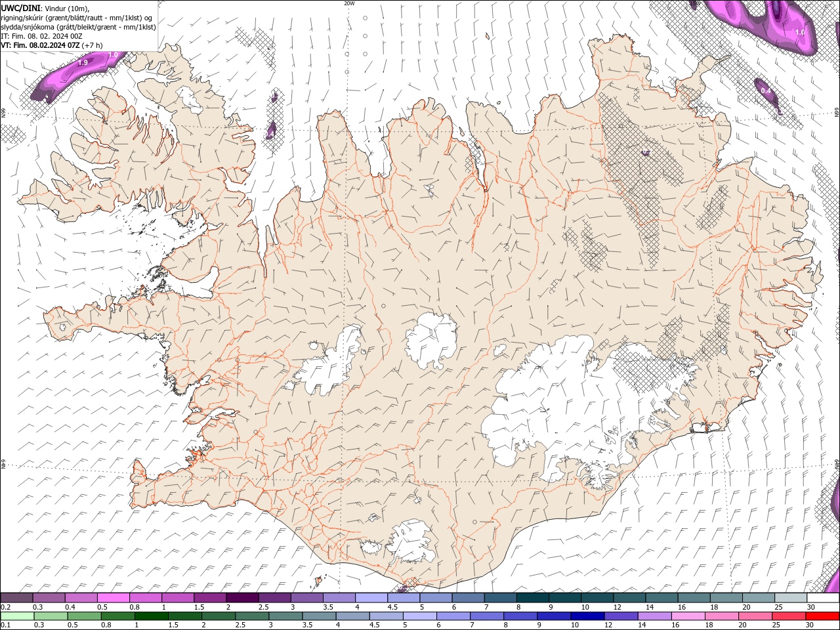The height and width of the screenshot is (630, 840).
Task: Select the grey-purple 0.2 swatch in top legend row
Action: [17, 598]
